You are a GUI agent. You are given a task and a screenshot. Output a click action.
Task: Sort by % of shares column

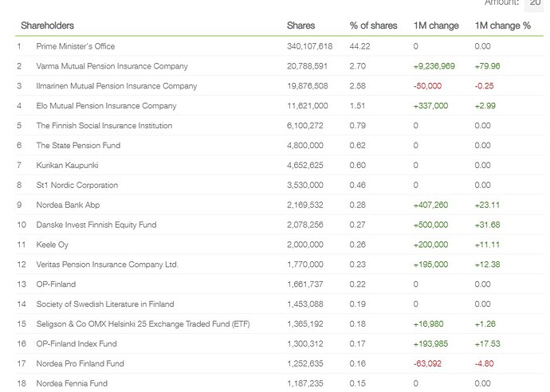pos(371,25)
